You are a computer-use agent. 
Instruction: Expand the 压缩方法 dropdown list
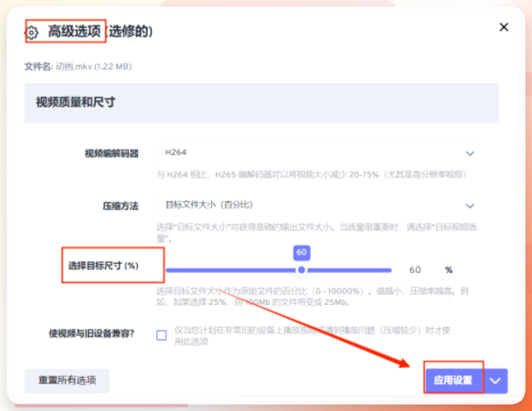pos(318,205)
